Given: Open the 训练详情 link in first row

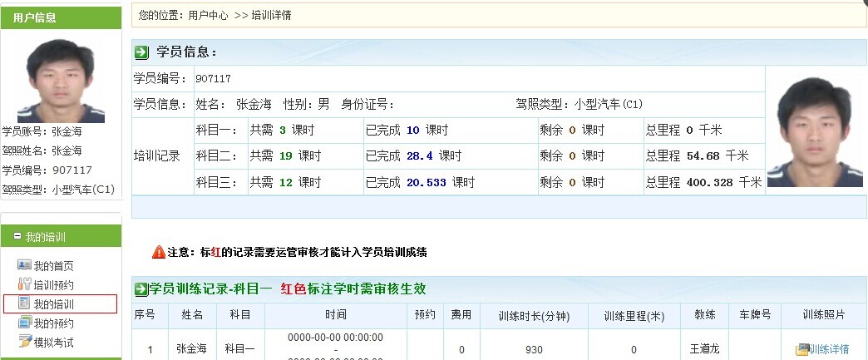Looking at the screenshot, I should point(828,349).
